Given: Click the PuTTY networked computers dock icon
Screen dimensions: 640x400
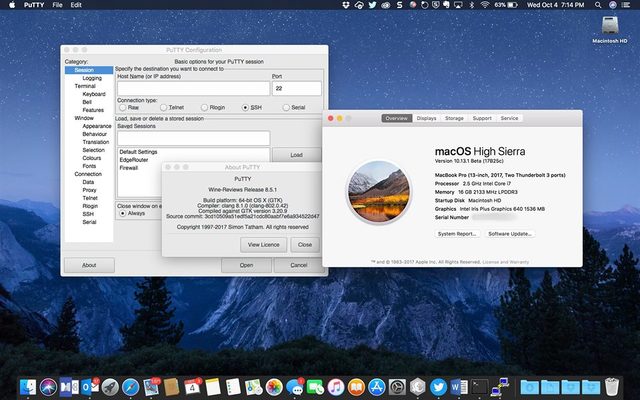Looking at the screenshot, I should [x=500, y=387].
